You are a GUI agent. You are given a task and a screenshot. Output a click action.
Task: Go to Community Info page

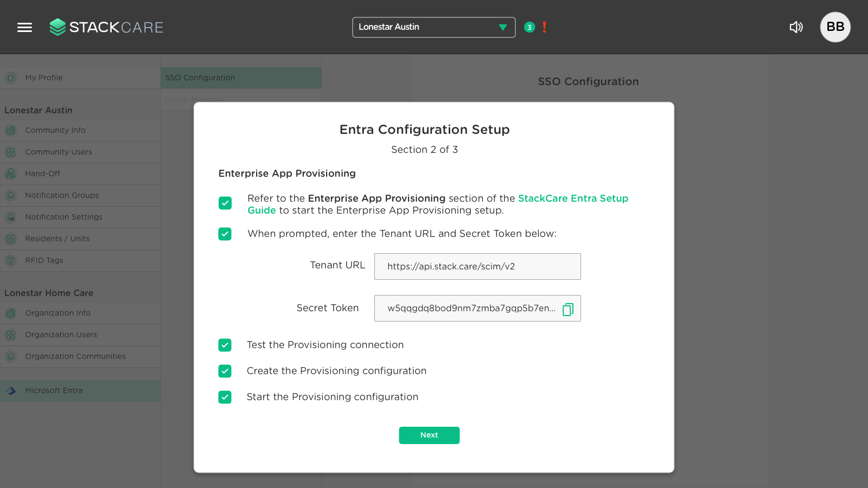pos(80,131)
